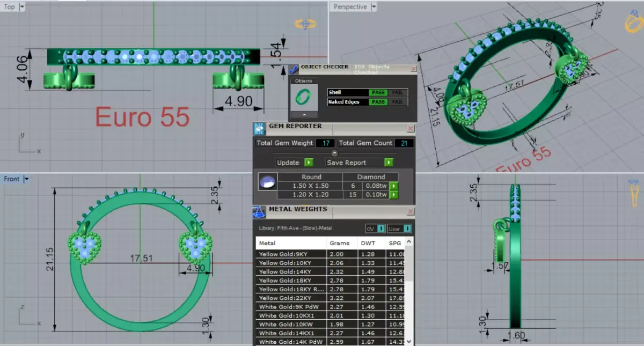
Task: Click the 1.50 X 1.50 gem size cell
Action: [x=310, y=186]
